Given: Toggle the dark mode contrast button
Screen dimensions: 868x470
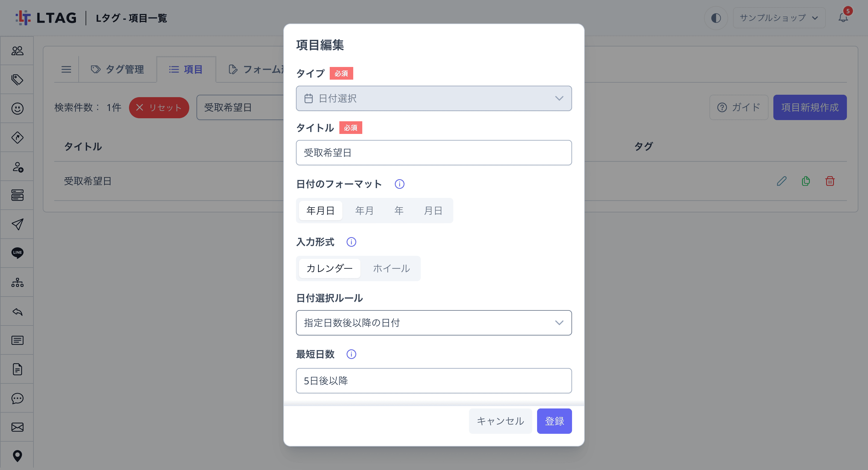Looking at the screenshot, I should (x=716, y=18).
